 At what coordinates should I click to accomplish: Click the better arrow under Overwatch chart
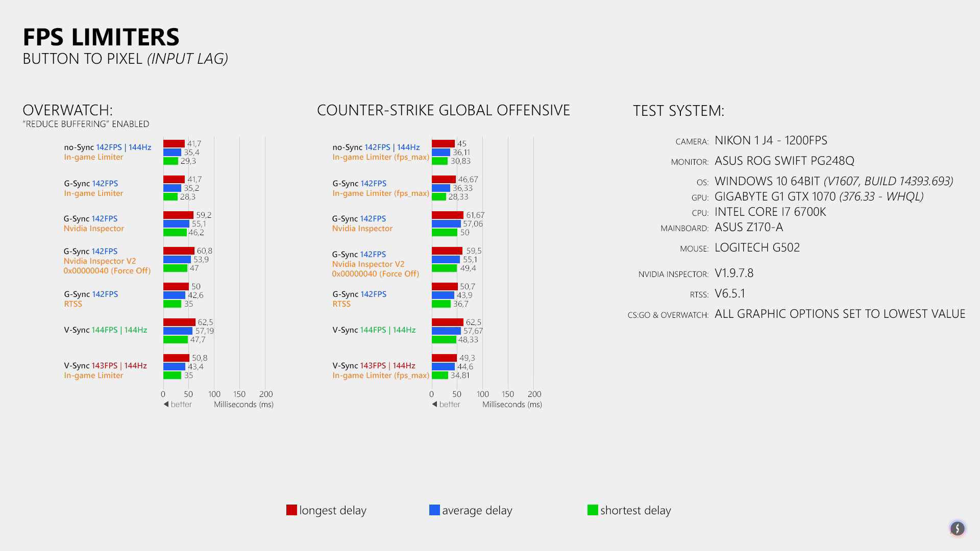[x=166, y=404]
